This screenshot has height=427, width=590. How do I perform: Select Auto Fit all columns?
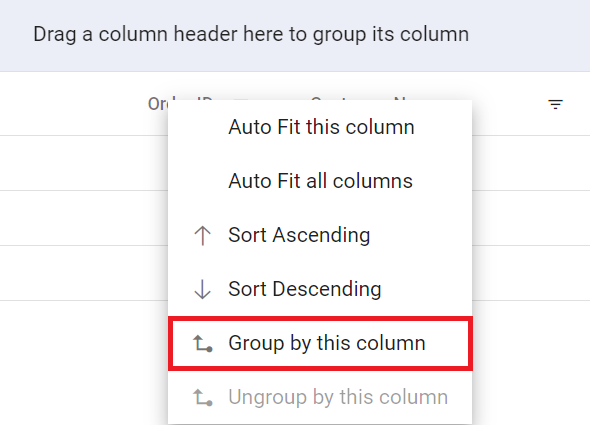320,181
